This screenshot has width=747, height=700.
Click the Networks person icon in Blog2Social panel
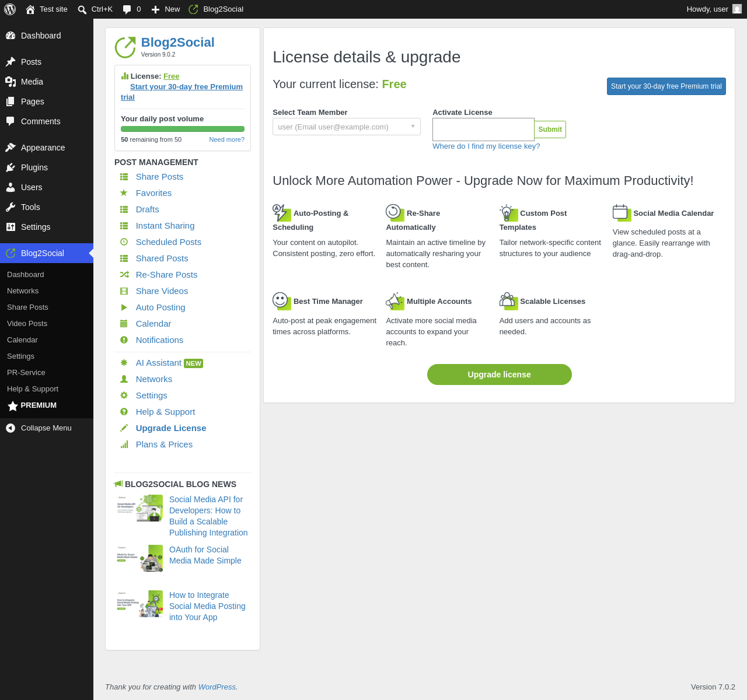pyautogui.click(x=124, y=379)
